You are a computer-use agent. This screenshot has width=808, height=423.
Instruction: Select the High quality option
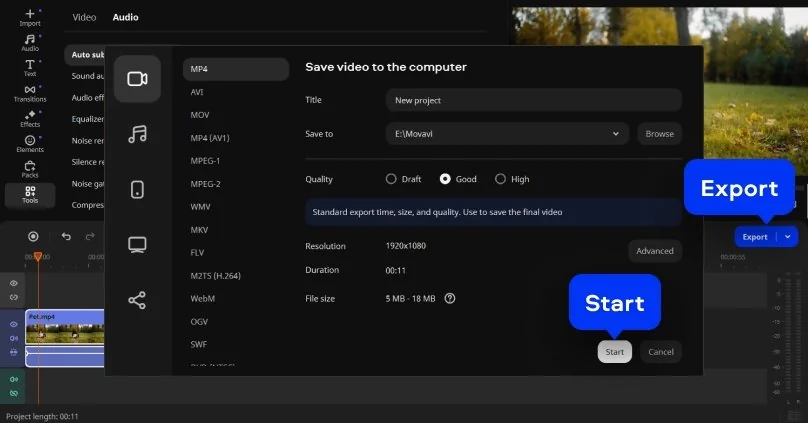tap(500, 179)
